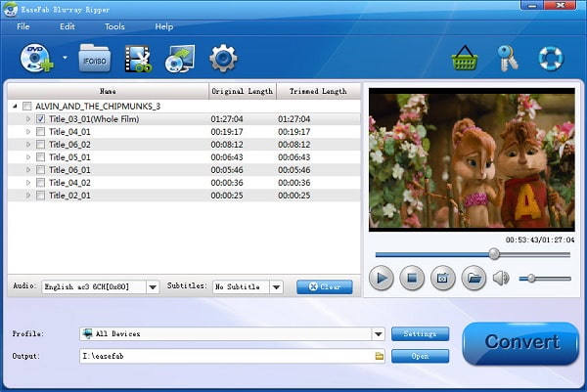This screenshot has height=392, width=587.
Task: Mute the preview with the speaker icon
Action: coord(501,278)
